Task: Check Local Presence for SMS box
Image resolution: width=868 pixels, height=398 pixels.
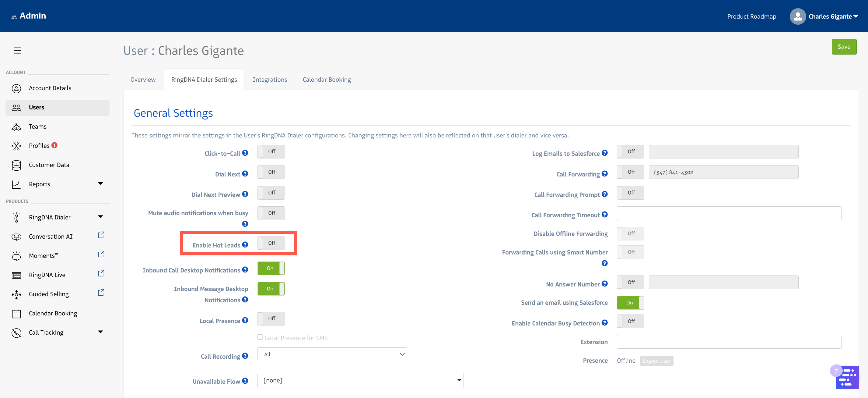Action: pos(260,337)
